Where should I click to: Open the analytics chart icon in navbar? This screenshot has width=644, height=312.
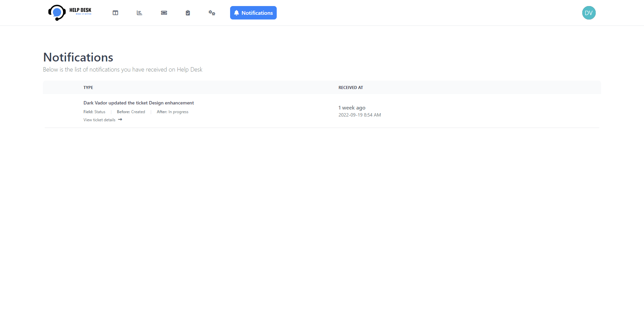(140, 13)
